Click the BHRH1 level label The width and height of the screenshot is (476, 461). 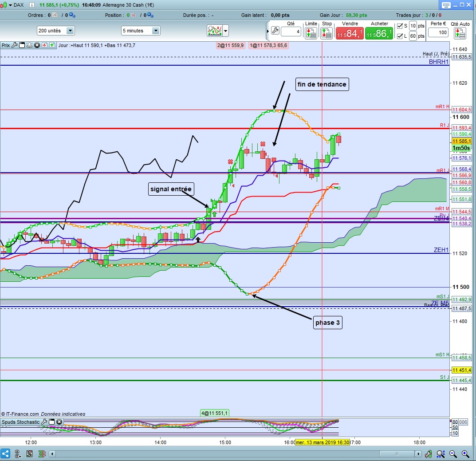(439, 62)
